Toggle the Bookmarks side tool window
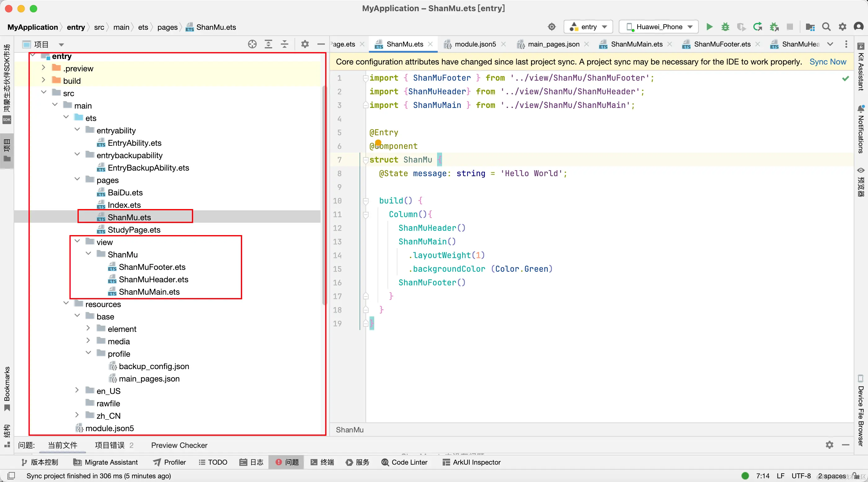Screen dimensions: 868x482 7,388
